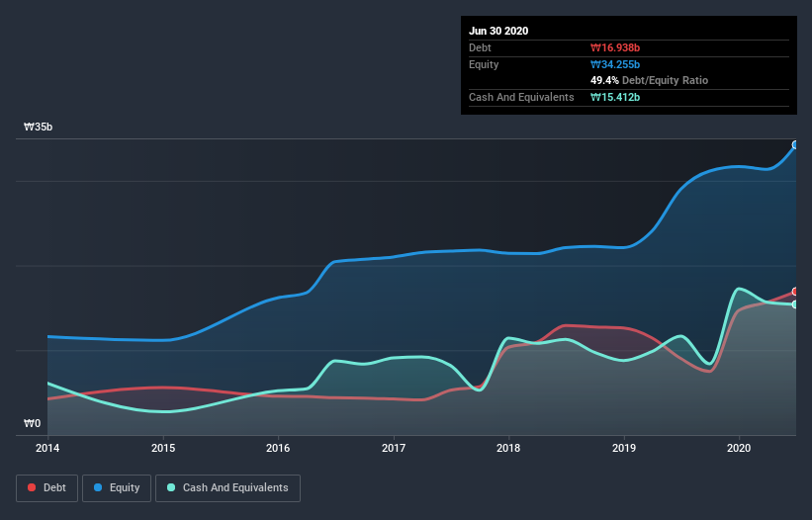Toggle the Equity legend button
Screen dimensions: 812x520
pyautogui.click(x=117, y=488)
